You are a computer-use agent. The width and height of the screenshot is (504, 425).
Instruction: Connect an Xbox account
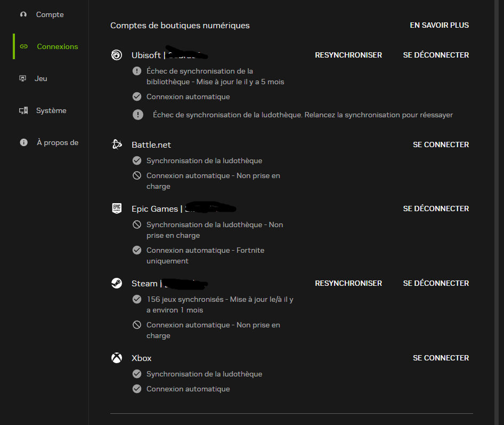[x=441, y=358]
